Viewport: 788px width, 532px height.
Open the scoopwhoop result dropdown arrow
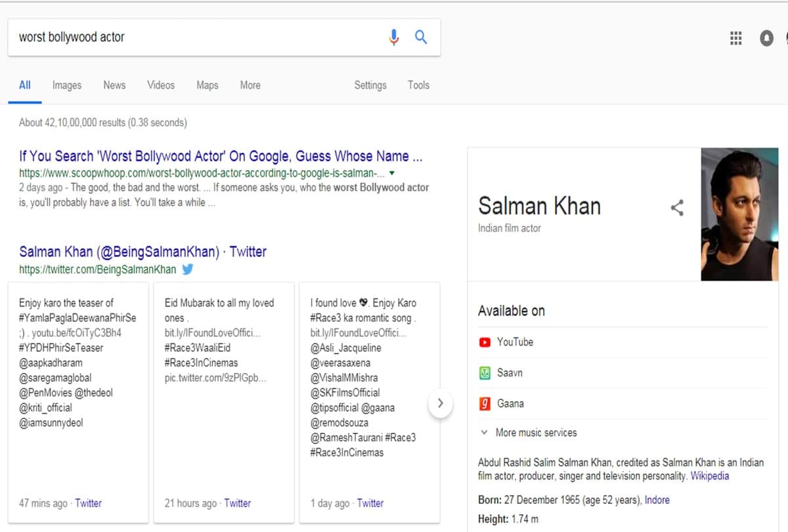(392, 173)
